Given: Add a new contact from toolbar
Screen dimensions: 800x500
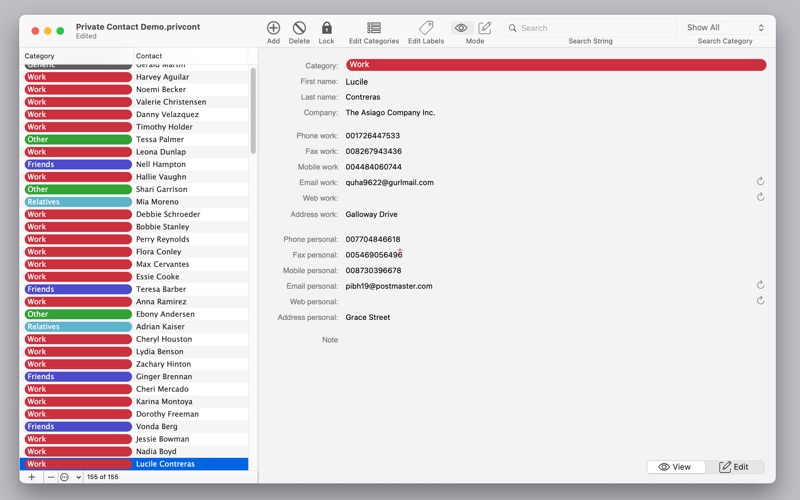Looking at the screenshot, I should (273, 28).
